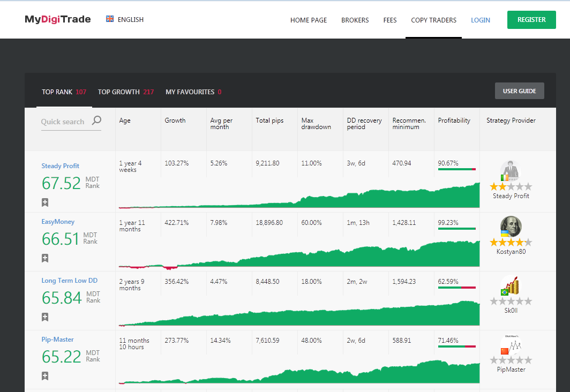Click the quick search magnifier icon
The width and height of the screenshot is (570, 392).
point(96,120)
